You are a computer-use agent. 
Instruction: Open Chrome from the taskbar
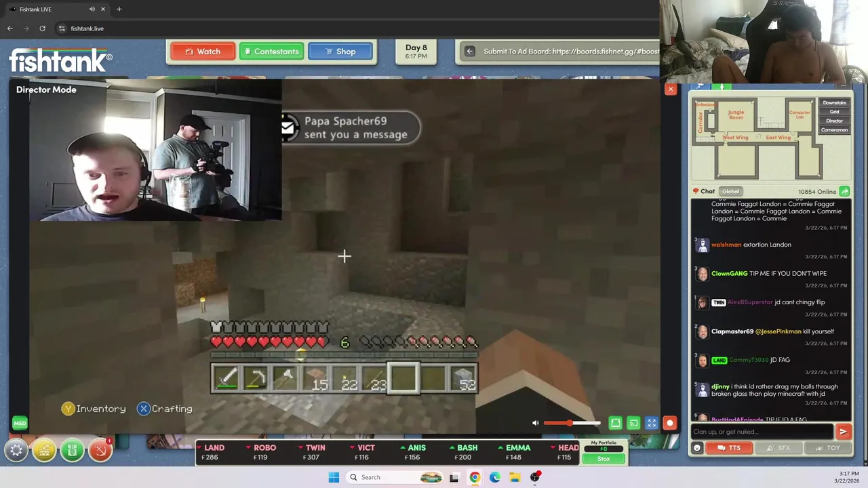pyautogui.click(x=475, y=477)
